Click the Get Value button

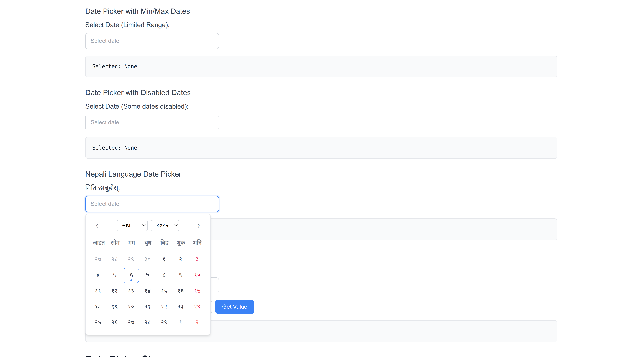[x=234, y=306]
